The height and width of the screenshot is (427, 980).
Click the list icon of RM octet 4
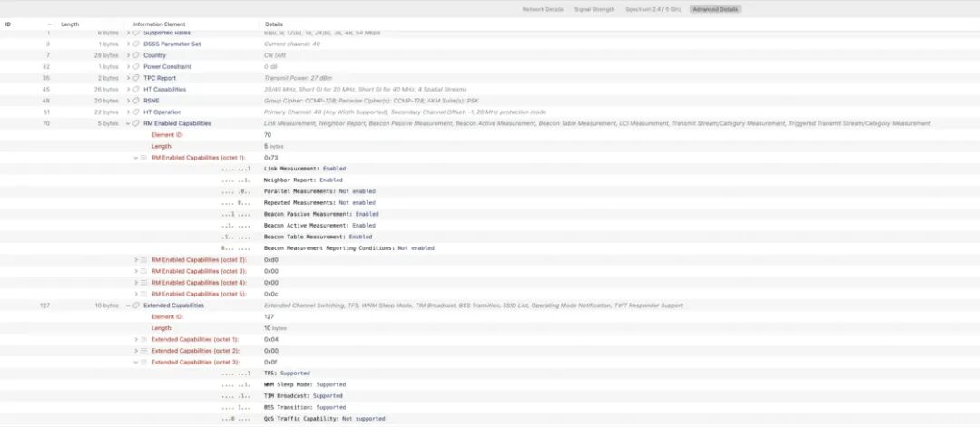[143, 282]
